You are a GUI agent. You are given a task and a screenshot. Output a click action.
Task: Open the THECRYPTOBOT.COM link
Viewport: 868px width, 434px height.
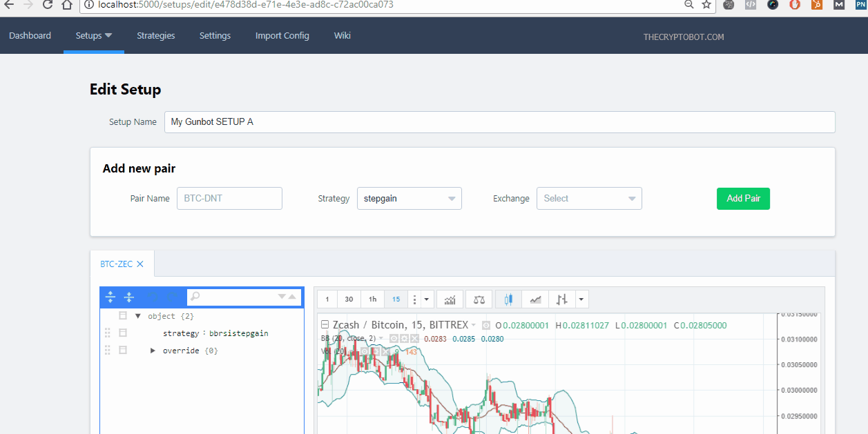(684, 37)
